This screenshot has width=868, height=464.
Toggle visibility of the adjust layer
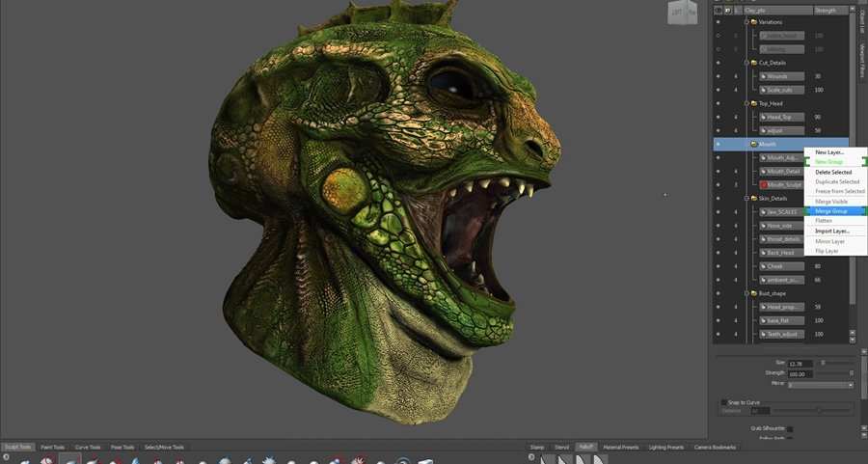(718, 130)
